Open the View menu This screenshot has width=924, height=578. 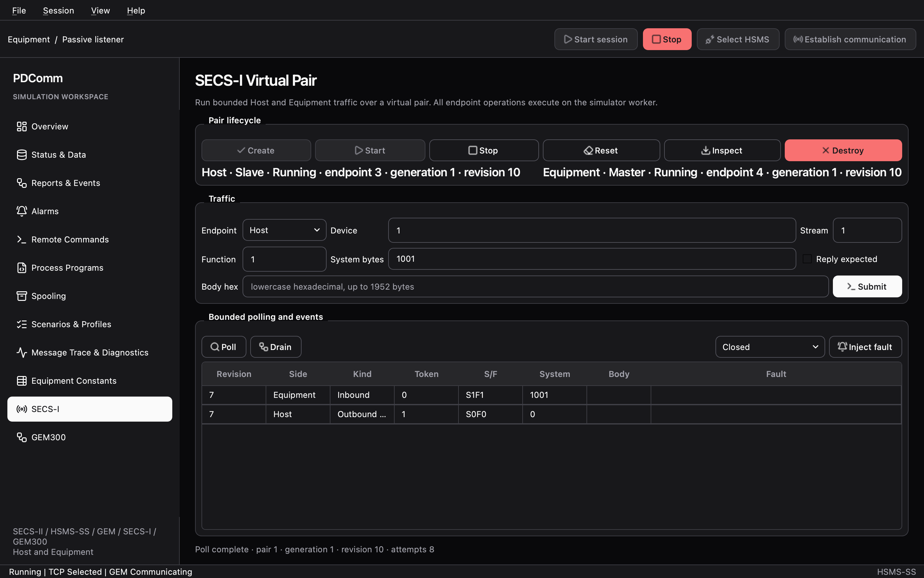pos(100,10)
